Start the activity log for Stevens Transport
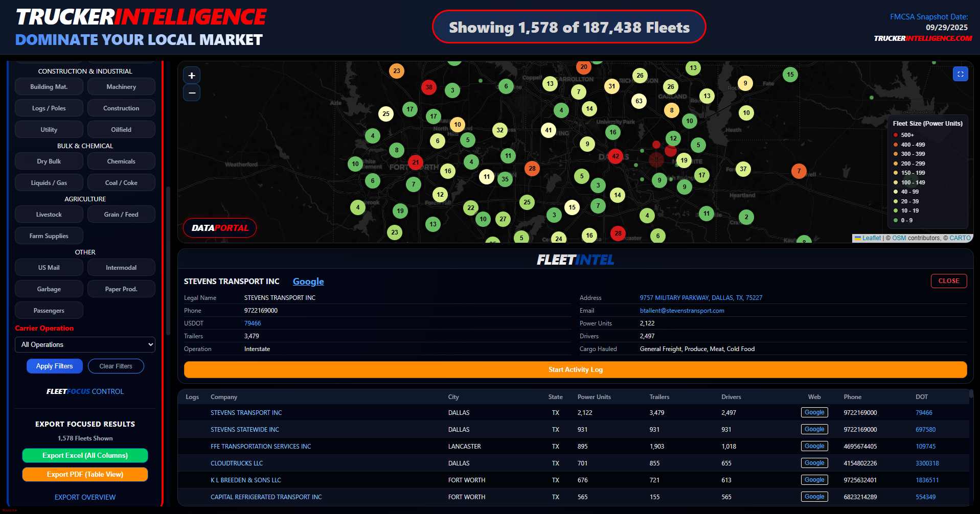This screenshot has width=980, height=514. tap(575, 369)
